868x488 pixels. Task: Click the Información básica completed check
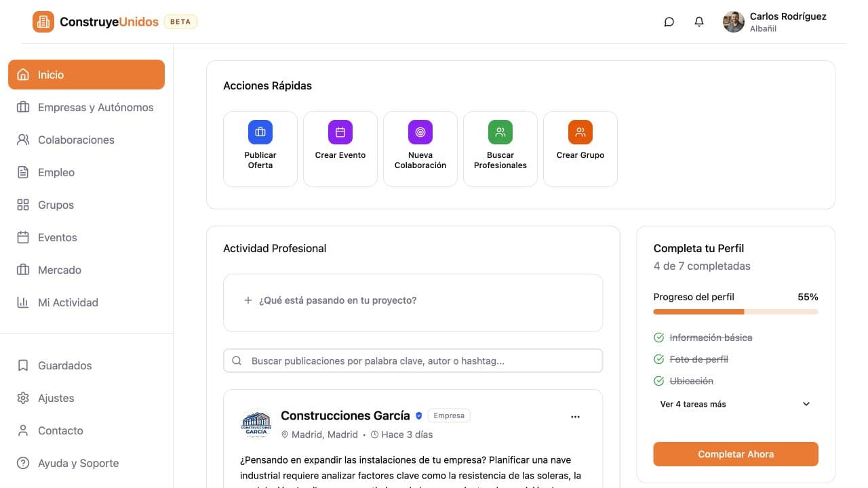658,338
